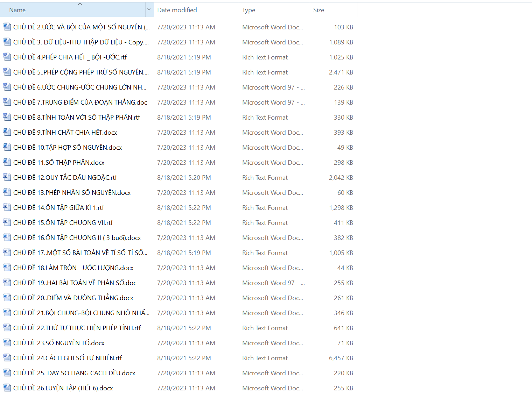The width and height of the screenshot is (532, 404).
Task: Click the 8/18/2021 5:20 PM date cell
Action: (x=184, y=177)
